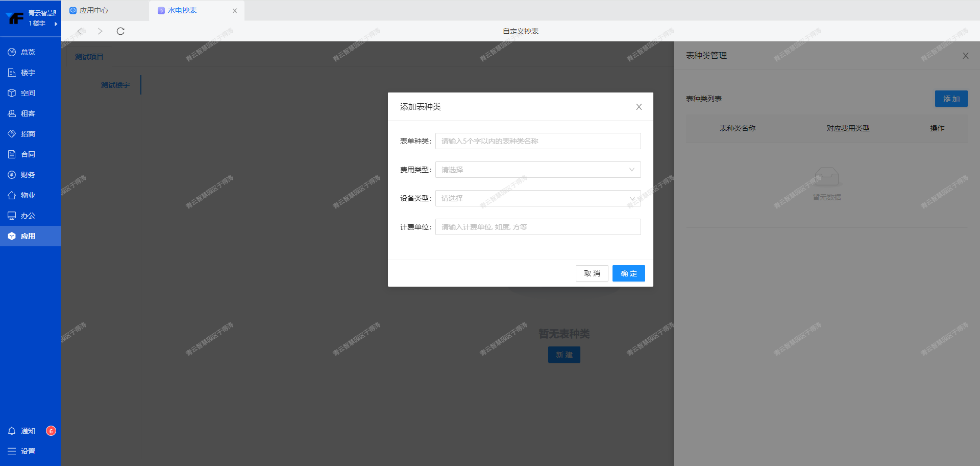This screenshot has height=466, width=980.
Task: Focus the 表单种类 name input field
Action: click(x=537, y=141)
